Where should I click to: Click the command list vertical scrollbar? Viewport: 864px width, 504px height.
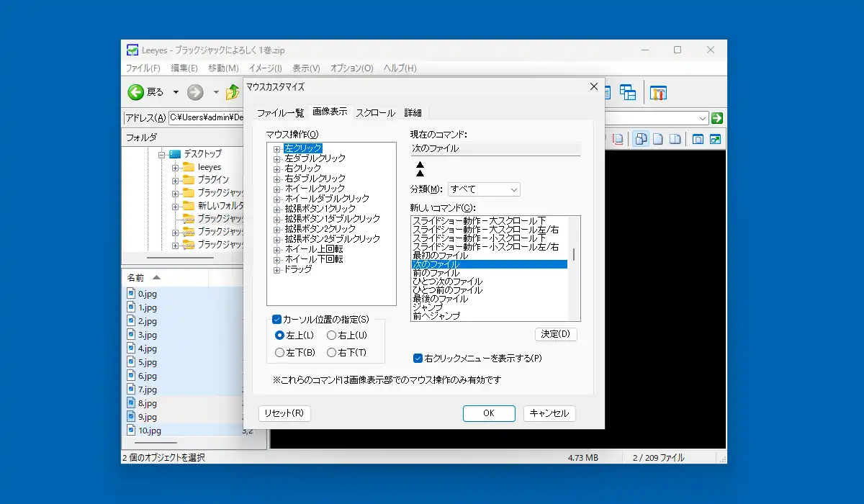point(574,268)
